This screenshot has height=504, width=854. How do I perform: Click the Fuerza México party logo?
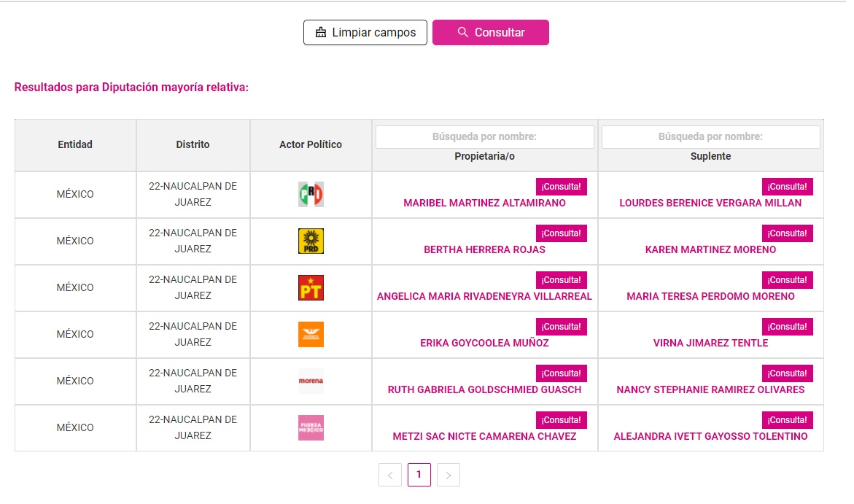click(x=311, y=427)
